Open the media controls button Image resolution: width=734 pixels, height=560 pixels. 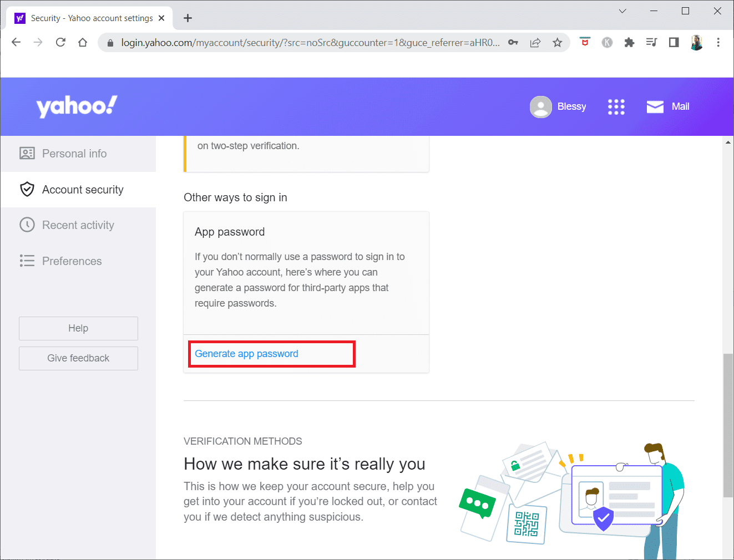click(x=651, y=43)
